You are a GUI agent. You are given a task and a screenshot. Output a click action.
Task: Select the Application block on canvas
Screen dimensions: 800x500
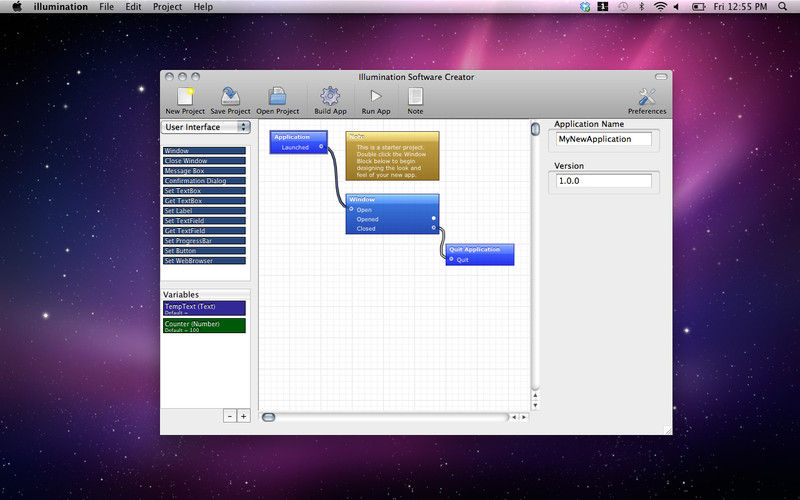(x=298, y=142)
